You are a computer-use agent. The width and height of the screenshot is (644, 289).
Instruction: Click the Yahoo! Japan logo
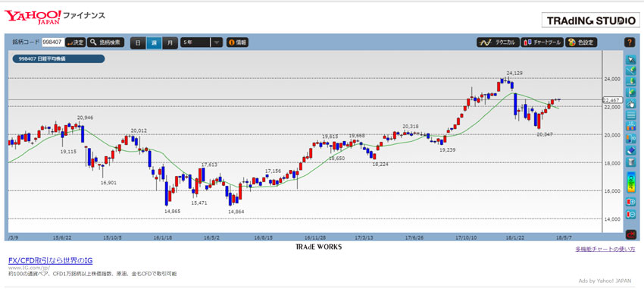coord(33,17)
